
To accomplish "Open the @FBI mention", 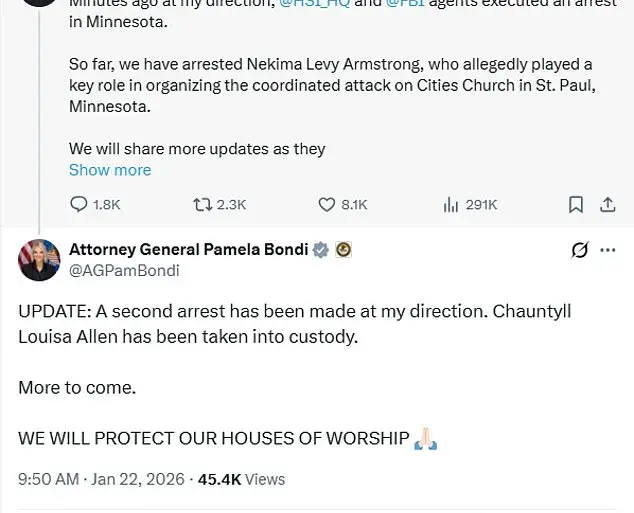I will 404,4.
